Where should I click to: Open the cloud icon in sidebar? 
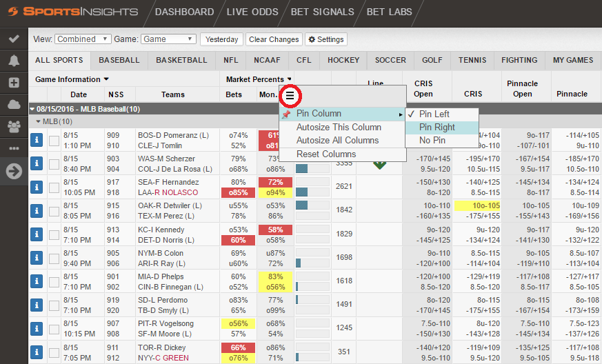pos(14,104)
